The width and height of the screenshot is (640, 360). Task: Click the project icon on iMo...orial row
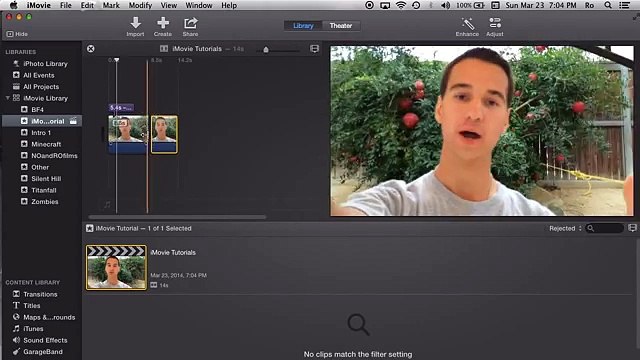[x=73, y=121]
